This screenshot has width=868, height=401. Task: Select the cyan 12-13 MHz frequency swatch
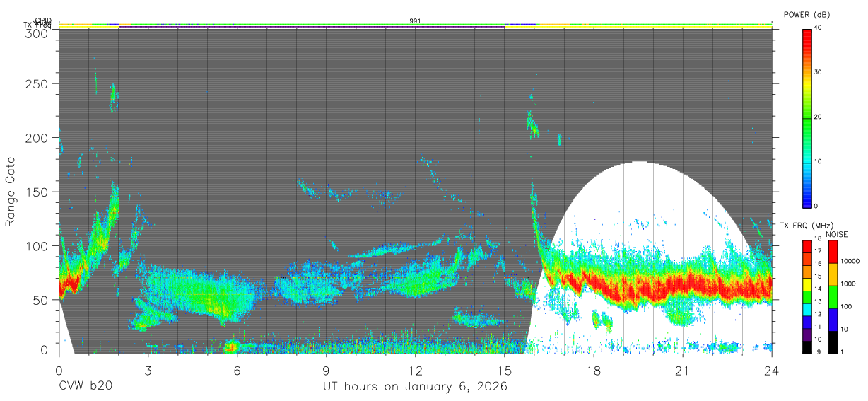(x=807, y=310)
